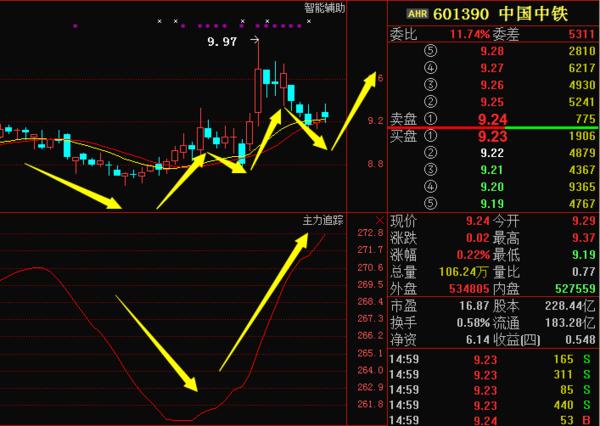Screen dimensions: 600x426
Task: Click the 涨幅 value 0.22%
Action: pos(473,255)
